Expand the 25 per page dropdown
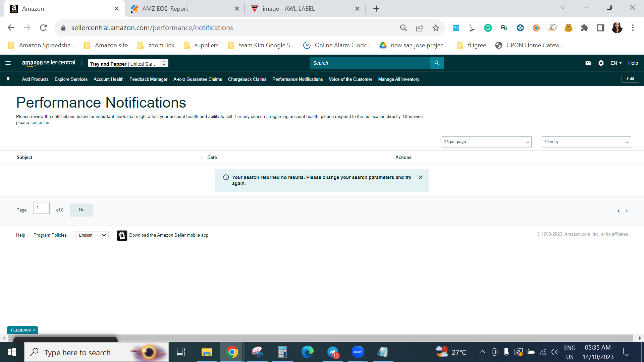Screen dimensions: 644x362 pos(486,142)
